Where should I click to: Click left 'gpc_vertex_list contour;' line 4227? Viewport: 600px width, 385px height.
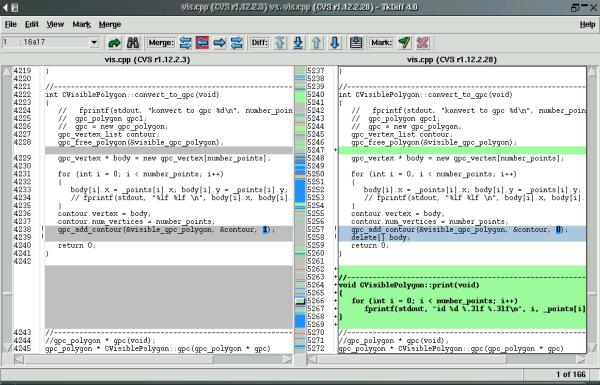pos(109,134)
